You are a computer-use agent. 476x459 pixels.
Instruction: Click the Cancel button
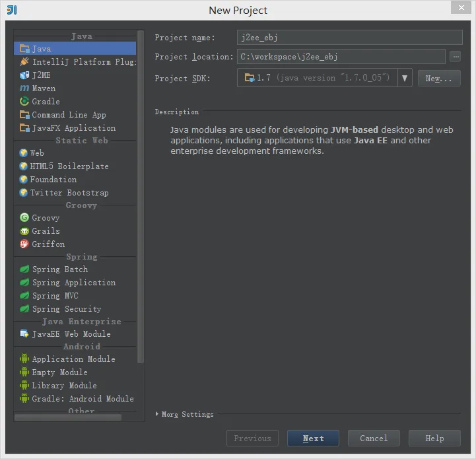pyautogui.click(x=374, y=438)
